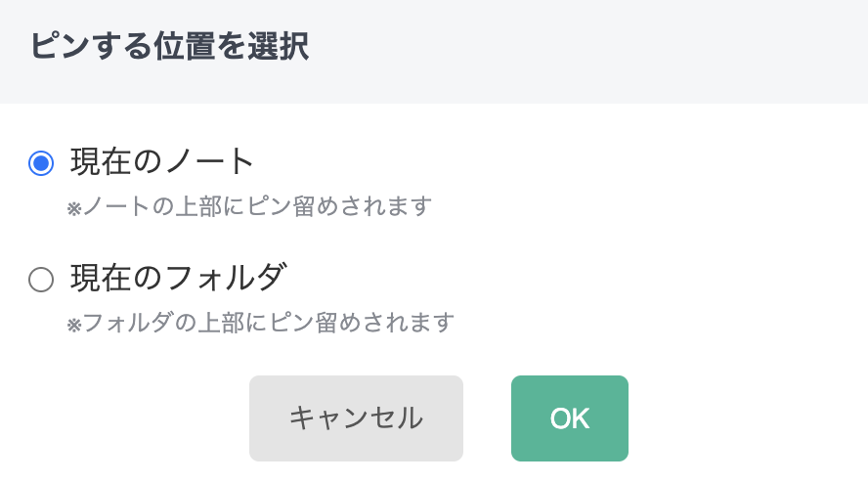Click the empty radio circle icon
The width and height of the screenshot is (868, 483).
click(41, 281)
